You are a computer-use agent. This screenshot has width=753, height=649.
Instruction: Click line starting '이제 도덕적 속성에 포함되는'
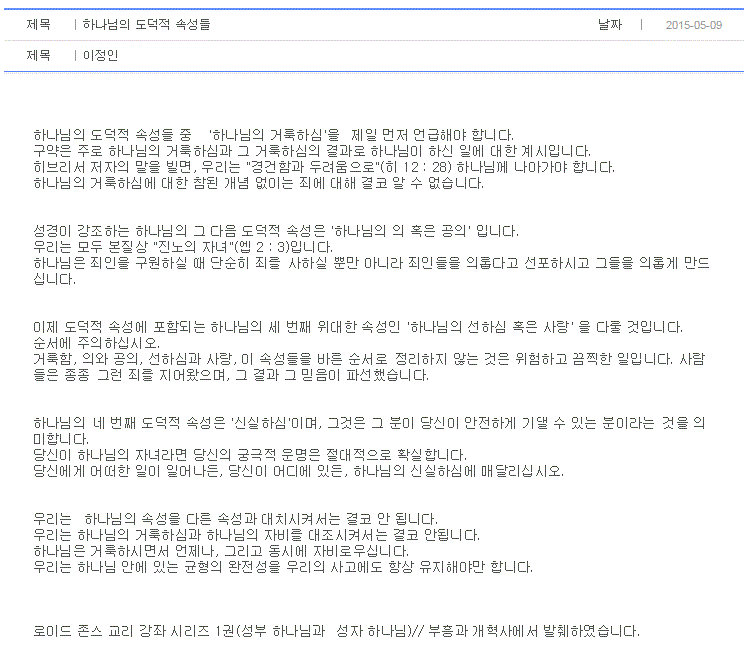point(358,327)
